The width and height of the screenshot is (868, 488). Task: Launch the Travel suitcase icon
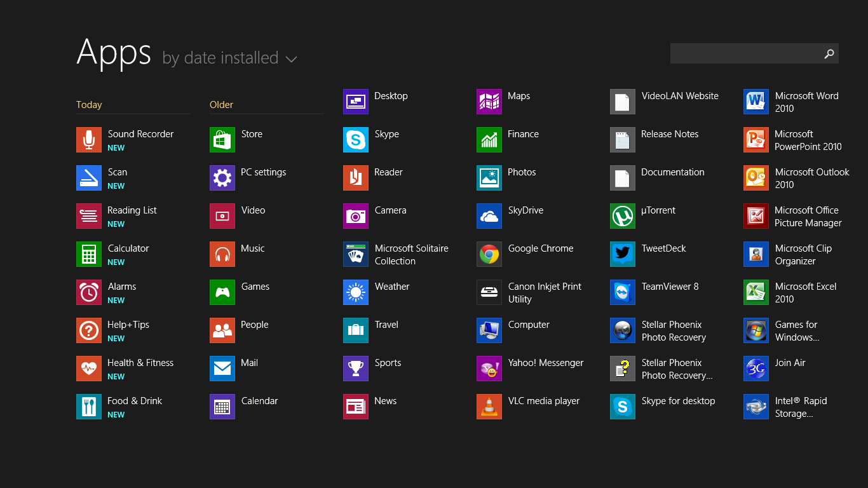coord(356,330)
